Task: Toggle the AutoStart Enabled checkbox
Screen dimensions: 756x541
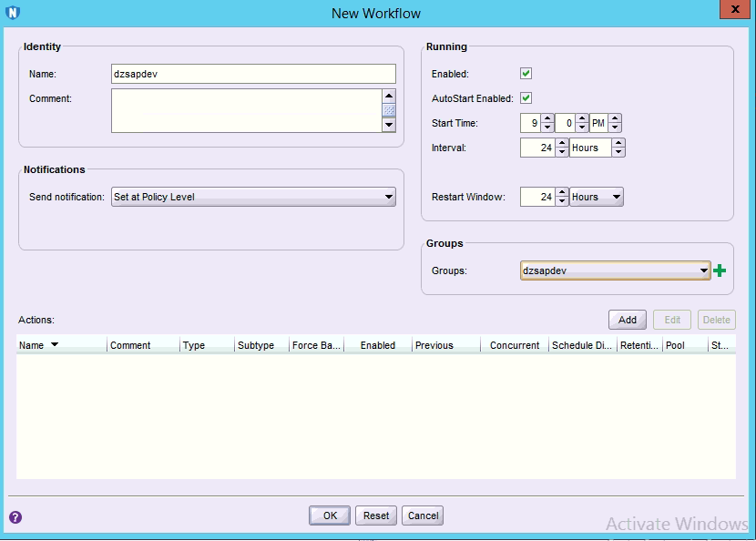Action: [526, 98]
